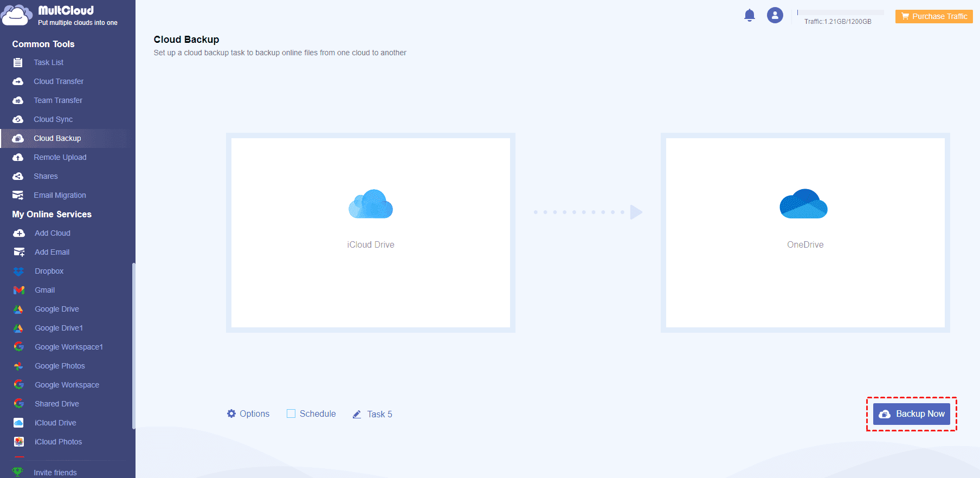Screen dimensions: 980x478
Task: Click Purchase Traffic button
Action: 934,16
